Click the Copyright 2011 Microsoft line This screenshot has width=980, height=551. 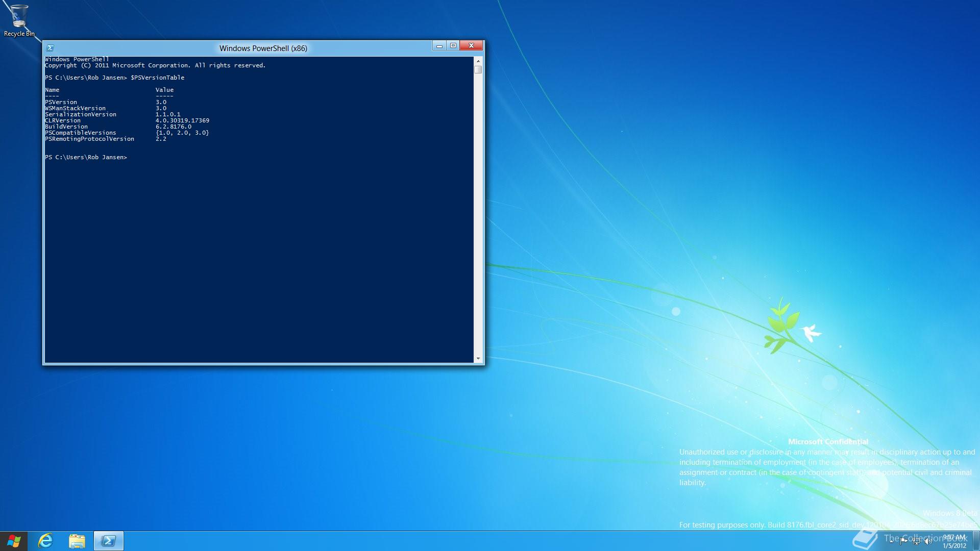point(155,65)
